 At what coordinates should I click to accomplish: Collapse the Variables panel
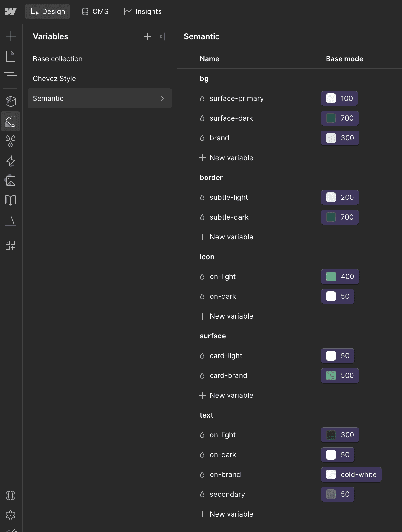(x=162, y=36)
